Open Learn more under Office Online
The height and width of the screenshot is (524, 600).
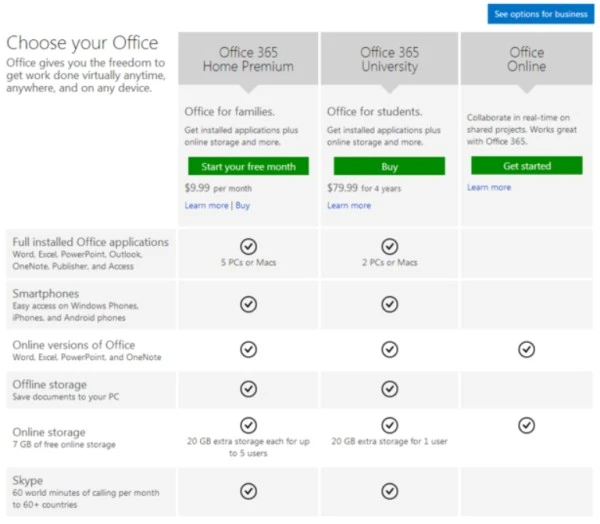pyautogui.click(x=489, y=187)
